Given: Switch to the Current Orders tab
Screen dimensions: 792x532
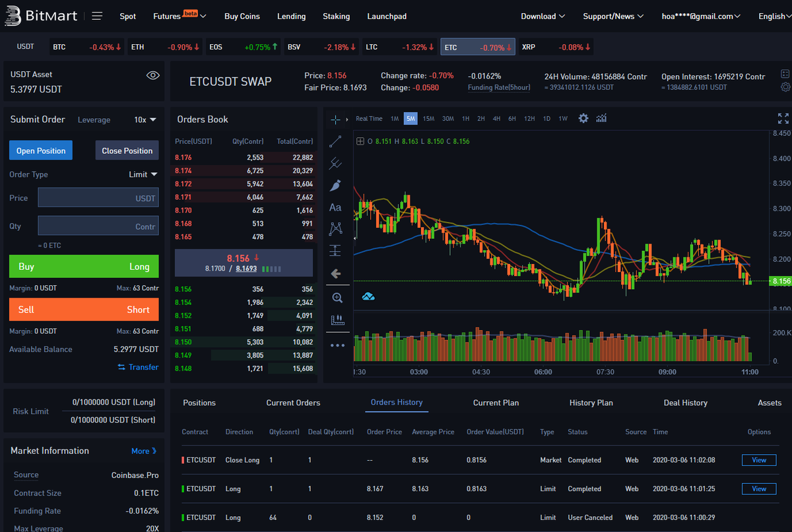Looking at the screenshot, I should coord(293,403).
